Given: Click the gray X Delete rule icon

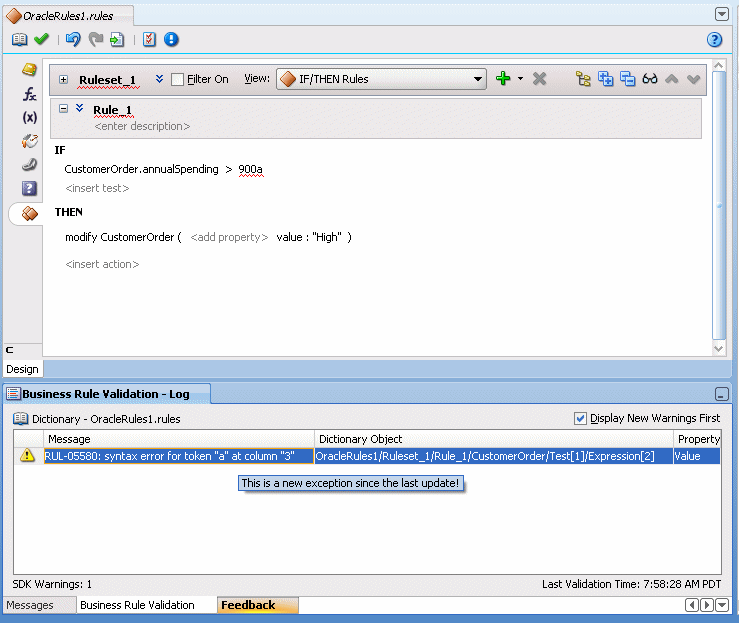Looking at the screenshot, I should 539,79.
